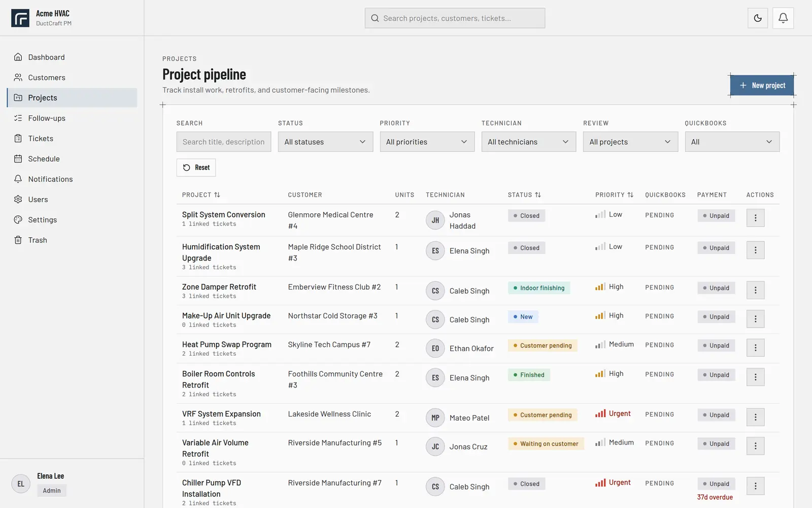This screenshot has height=508, width=812.
Task: Open actions menu for Heat Pump Swap Program
Action: 755,348
